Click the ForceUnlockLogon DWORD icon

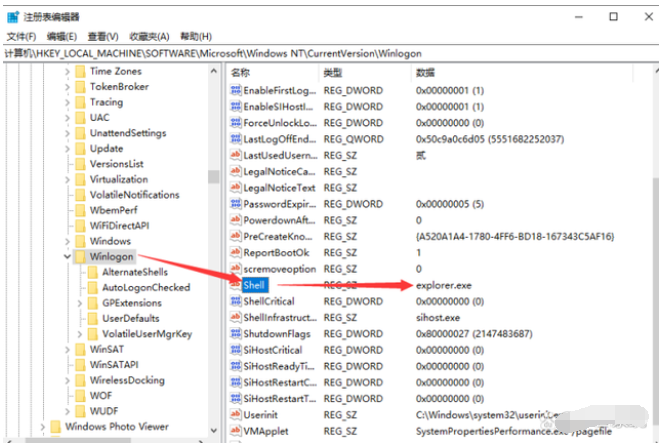pos(235,123)
